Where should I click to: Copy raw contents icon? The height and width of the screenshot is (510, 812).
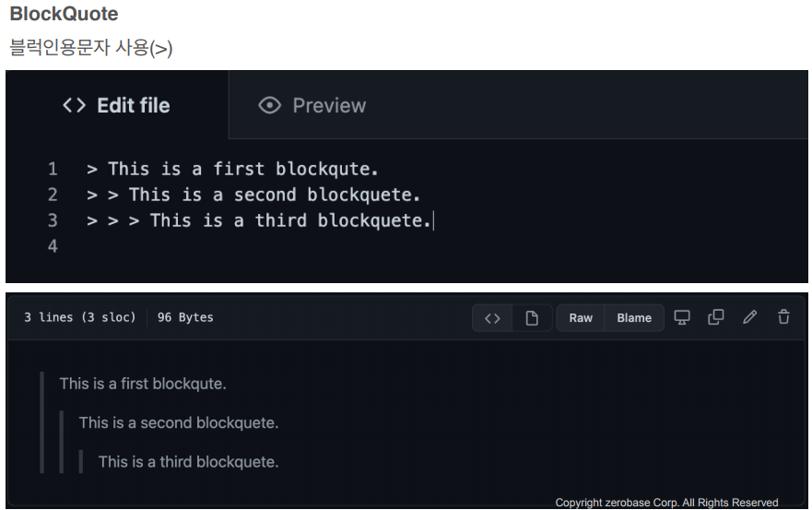[x=715, y=317]
